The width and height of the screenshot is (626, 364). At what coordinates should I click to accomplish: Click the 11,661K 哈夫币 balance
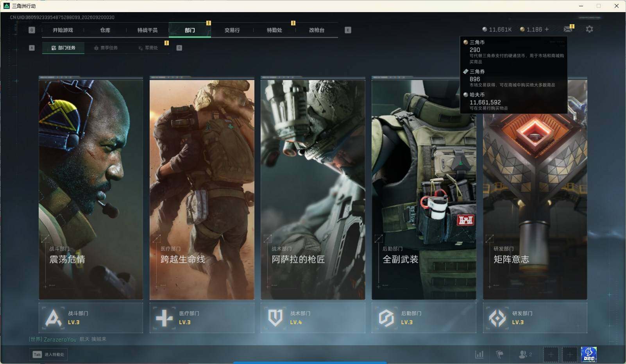pos(497,29)
